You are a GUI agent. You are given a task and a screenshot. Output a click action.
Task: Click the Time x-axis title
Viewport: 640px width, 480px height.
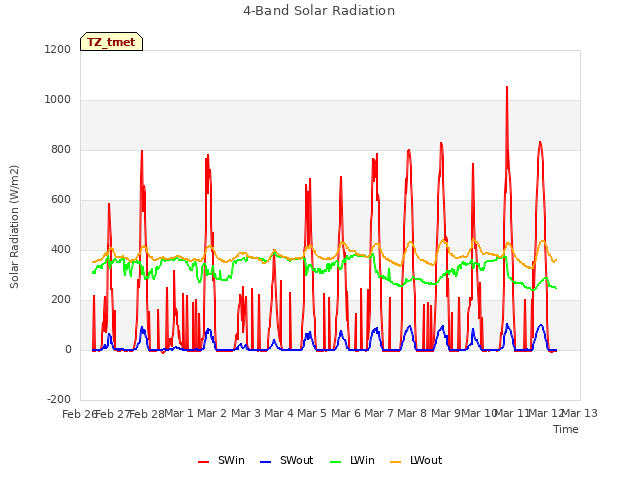point(566,429)
